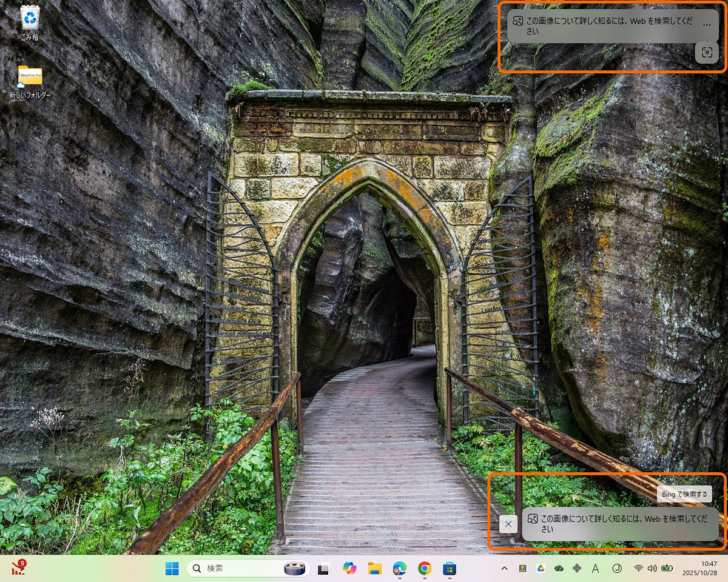Screen dimensions: 728x582
Task: Click the flower-shaped tray icon
Action: pyautogui.click(x=577, y=569)
